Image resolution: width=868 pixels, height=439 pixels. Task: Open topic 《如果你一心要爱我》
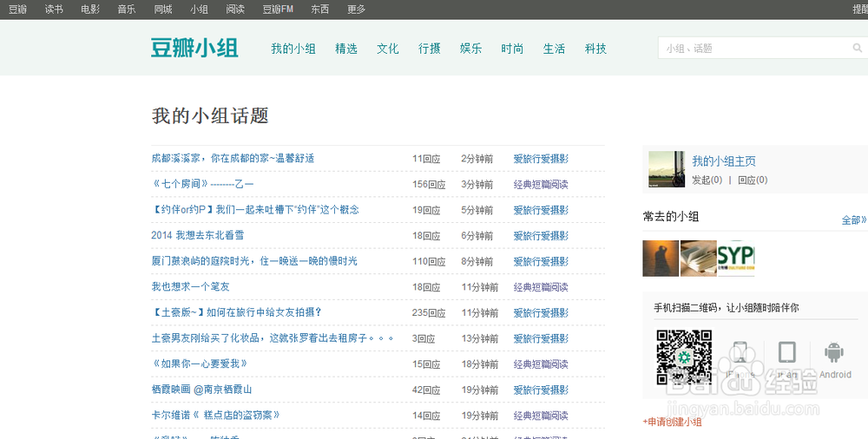pyautogui.click(x=200, y=364)
